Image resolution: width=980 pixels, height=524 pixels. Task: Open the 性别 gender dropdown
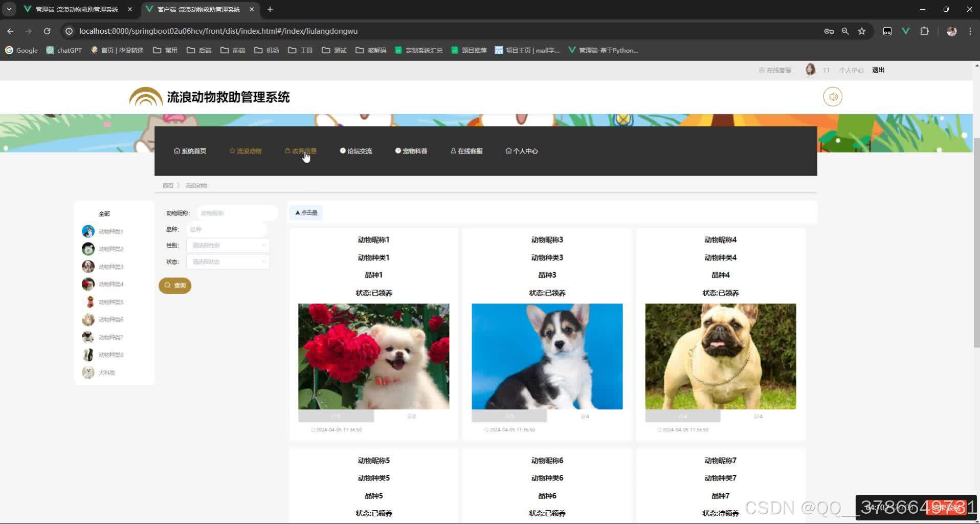pos(228,246)
